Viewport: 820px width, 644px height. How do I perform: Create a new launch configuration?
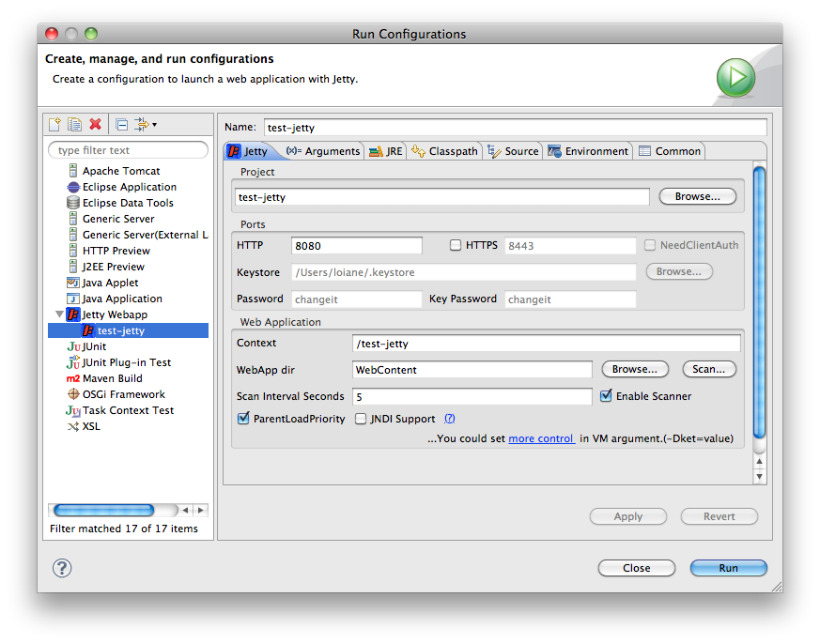(55, 125)
